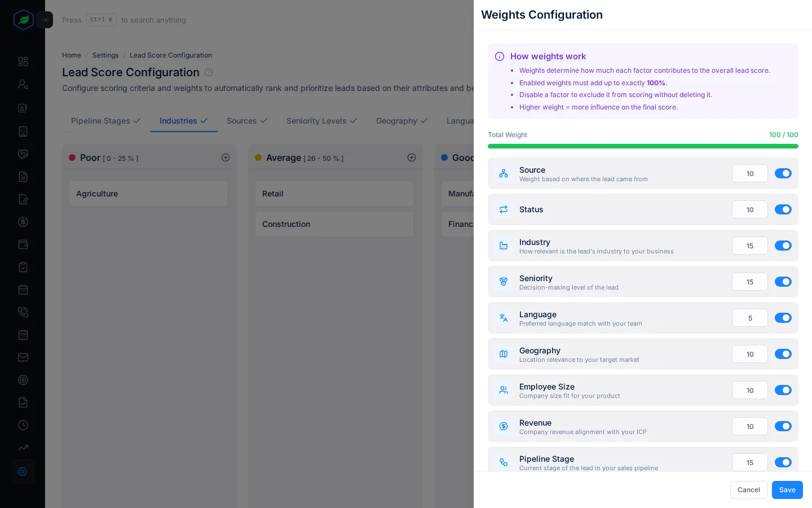
Task: Cancel the weights configuration panel
Action: [749, 490]
